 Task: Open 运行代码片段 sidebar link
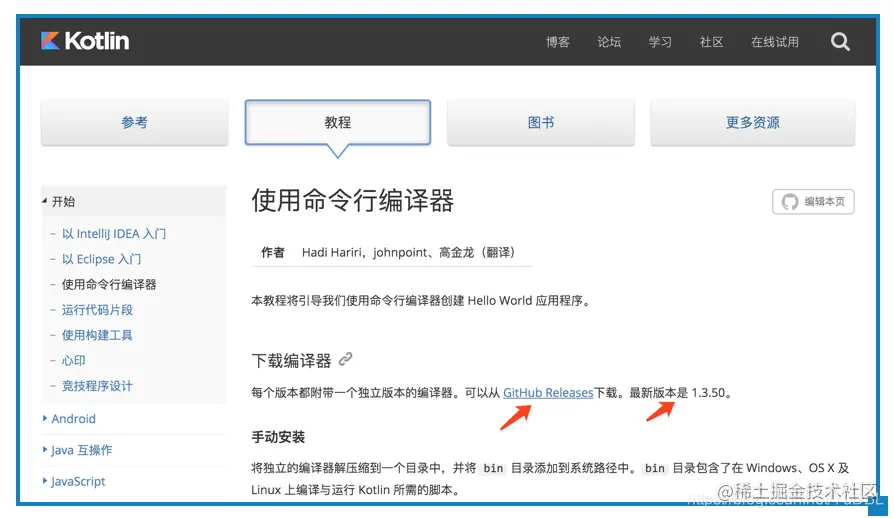(97, 310)
